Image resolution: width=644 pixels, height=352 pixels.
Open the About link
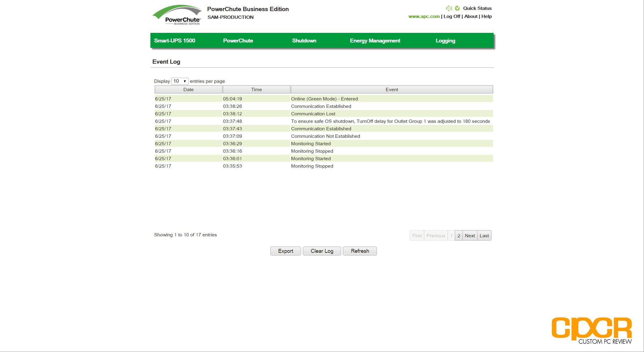(x=471, y=16)
